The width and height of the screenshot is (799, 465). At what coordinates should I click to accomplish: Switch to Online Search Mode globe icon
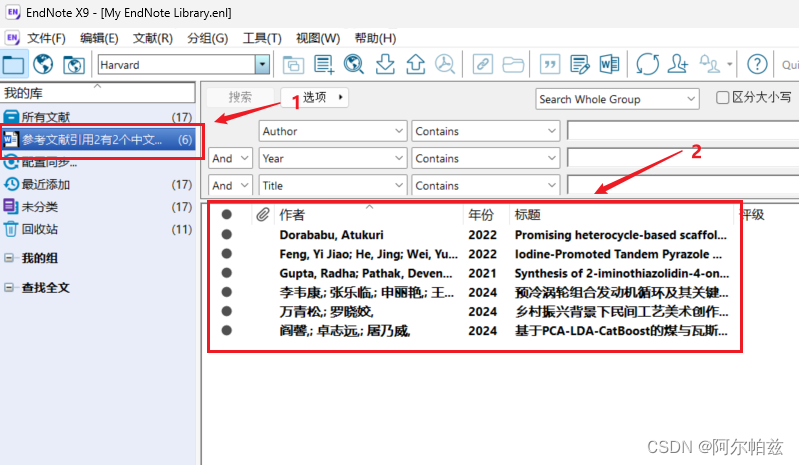click(x=43, y=65)
